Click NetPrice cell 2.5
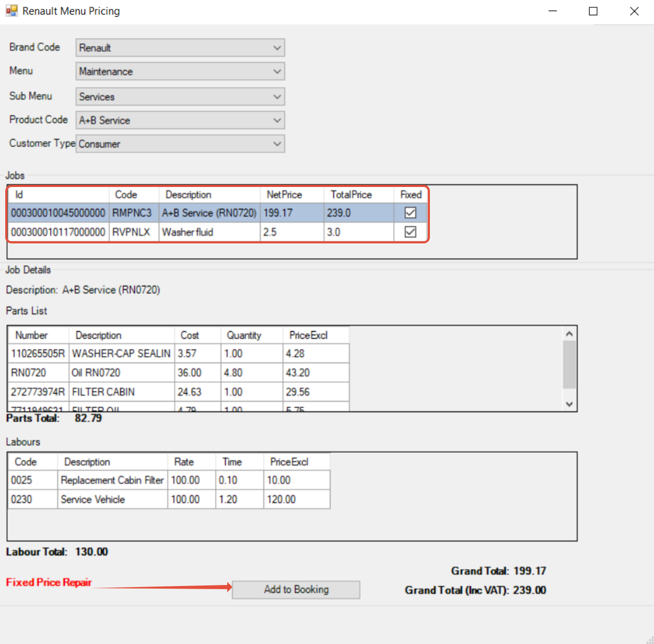Viewport: 654px width, 644px height. 292,232
